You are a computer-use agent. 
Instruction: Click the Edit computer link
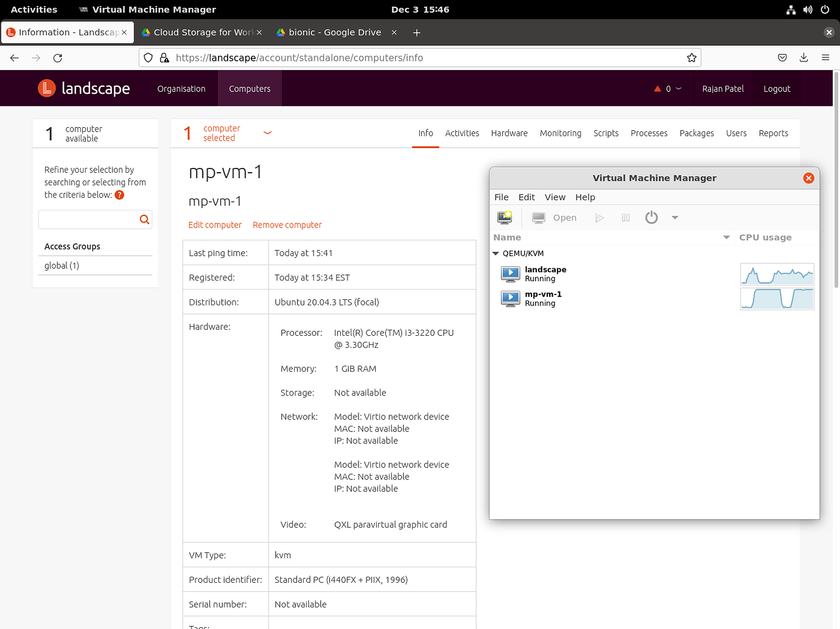coord(215,225)
